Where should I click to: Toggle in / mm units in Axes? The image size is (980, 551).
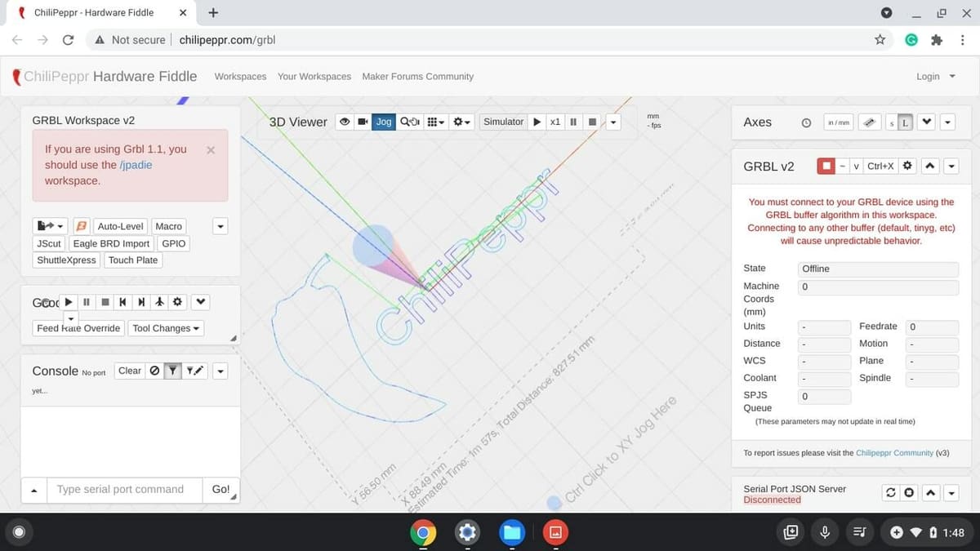pyautogui.click(x=839, y=122)
